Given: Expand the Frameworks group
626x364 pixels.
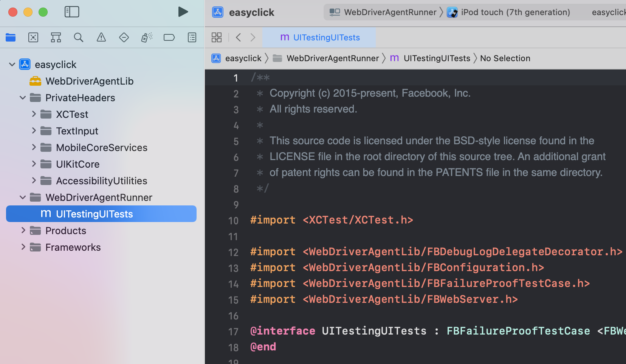Looking at the screenshot, I should pyautogui.click(x=23, y=247).
